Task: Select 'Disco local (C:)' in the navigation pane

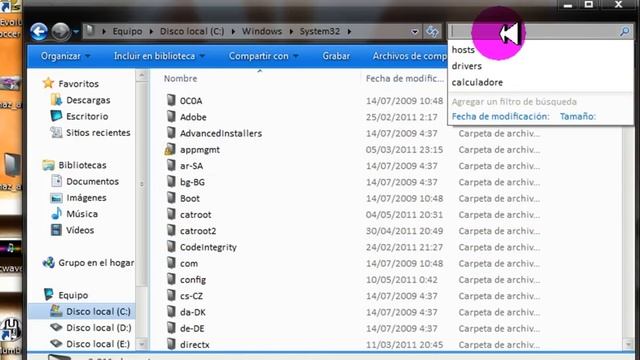Action: click(98, 311)
